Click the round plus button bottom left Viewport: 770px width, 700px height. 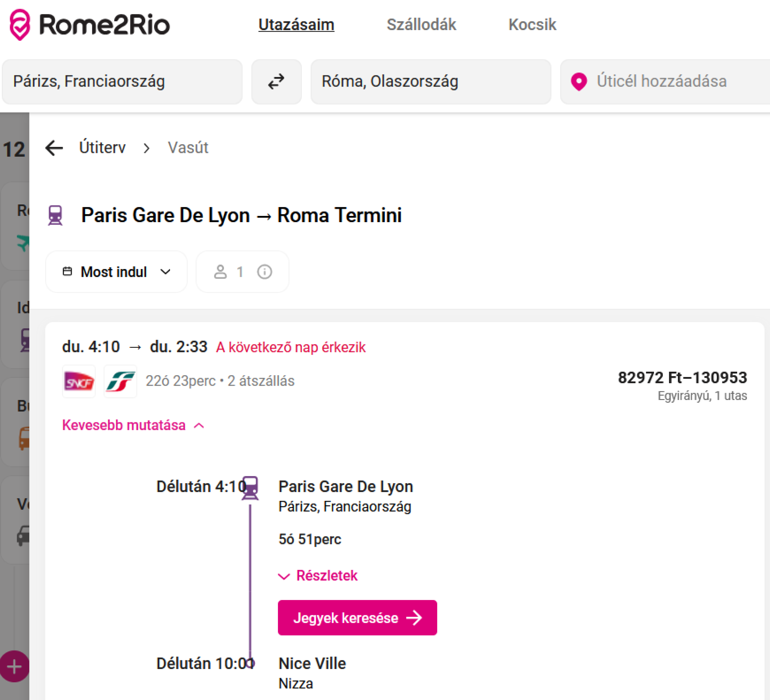pyautogui.click(x=14, y=667)
